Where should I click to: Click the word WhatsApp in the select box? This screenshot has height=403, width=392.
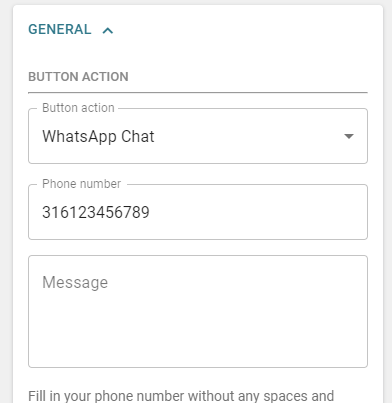tap(79, 136)
